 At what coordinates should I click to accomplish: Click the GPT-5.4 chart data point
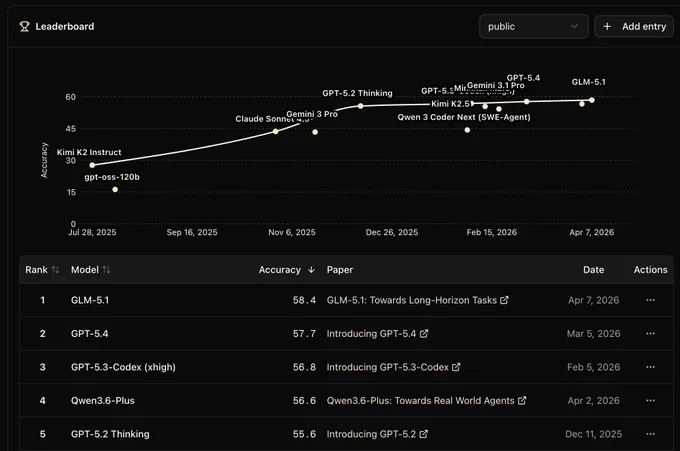[526, 101]
